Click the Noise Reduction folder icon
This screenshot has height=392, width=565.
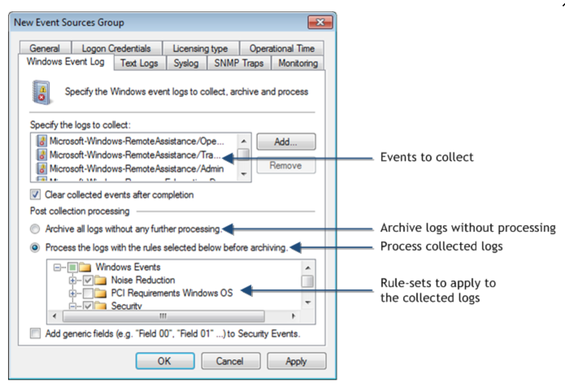pos(100,280)
